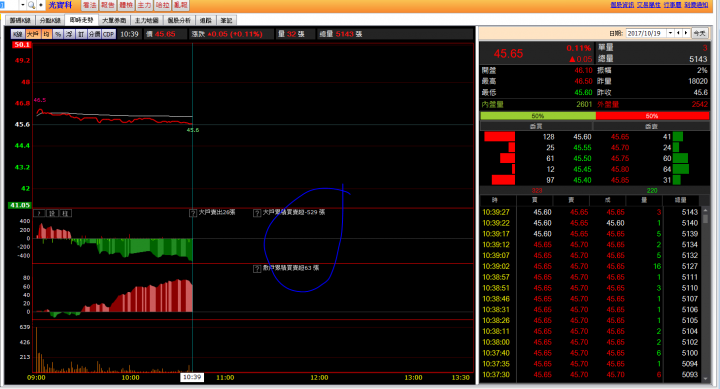
Task: Click the 設 settings icon under price chart
Action: 52,213
